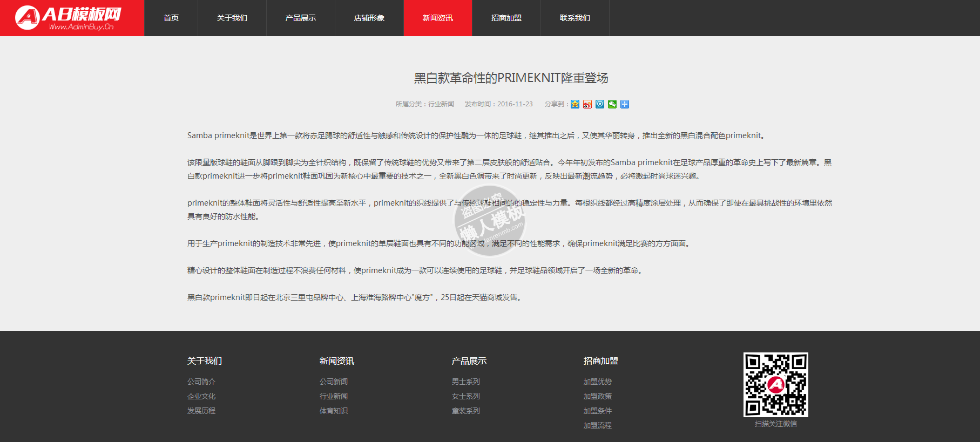Image resolution: width=980 pixels, height=442 pixels.
Task: Click article title 黑白款革命性的PRIMEKNIT隆重登场
Action: click(511, 78)
